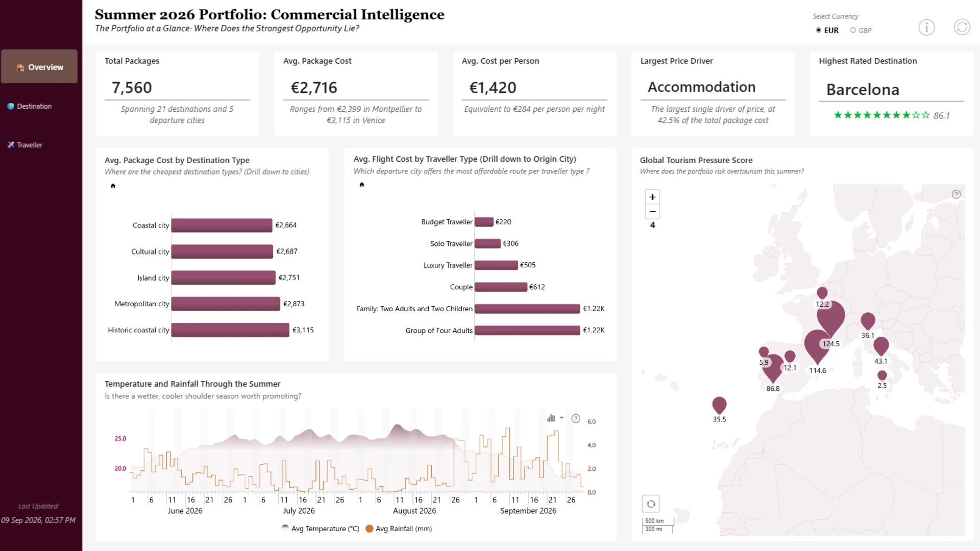The image size is (980, 551).
Task: Select the 43.1 pressure score map pin
Action: pos(881,346)
